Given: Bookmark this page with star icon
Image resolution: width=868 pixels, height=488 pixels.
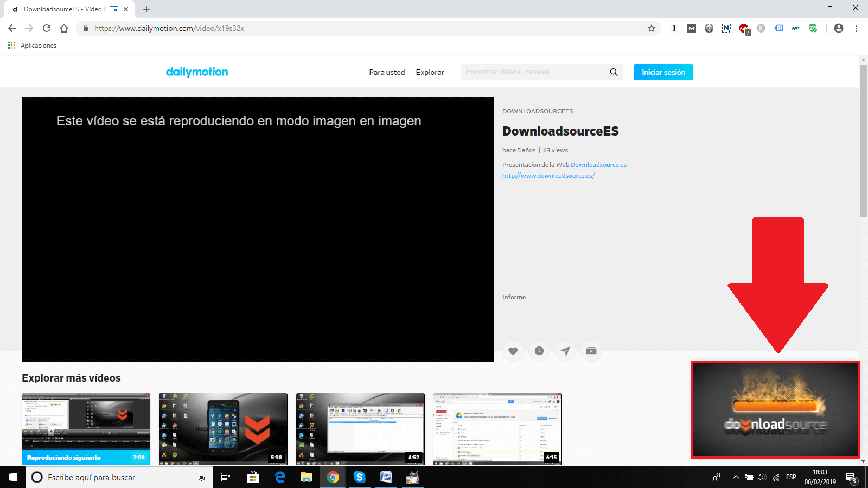Looking at the screenshot, I should pyautogui.click(x=652, y=28).
